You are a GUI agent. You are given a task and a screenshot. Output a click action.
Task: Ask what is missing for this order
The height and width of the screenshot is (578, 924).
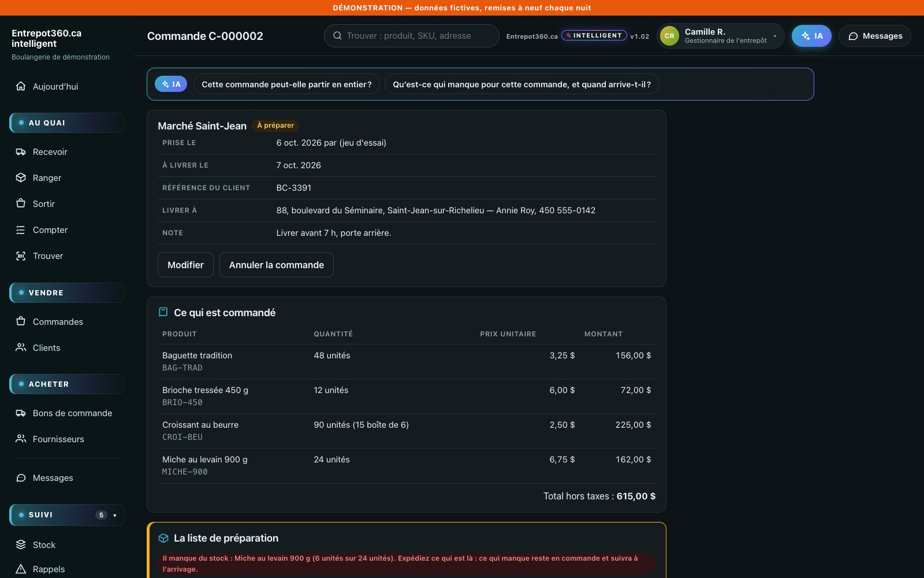pyautogui.click(x=521, y=84)
